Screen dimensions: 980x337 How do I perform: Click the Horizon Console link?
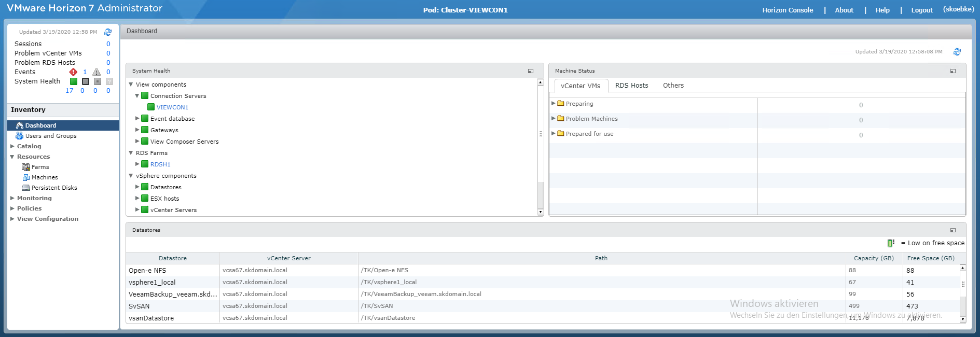pyautogui.click(x=788, y=10)
